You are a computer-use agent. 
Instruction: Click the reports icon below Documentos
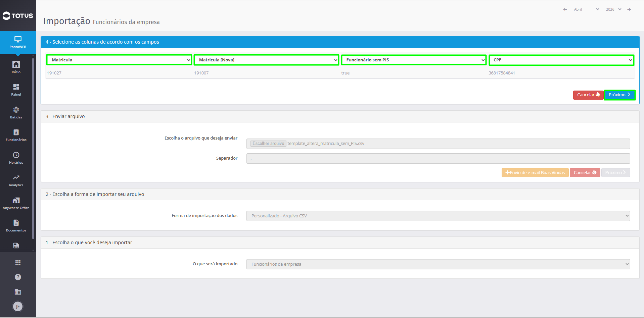16,246
